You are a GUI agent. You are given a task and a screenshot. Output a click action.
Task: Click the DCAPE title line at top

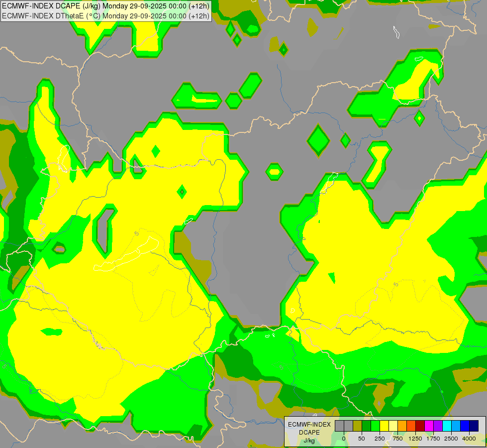click(105, 6)
